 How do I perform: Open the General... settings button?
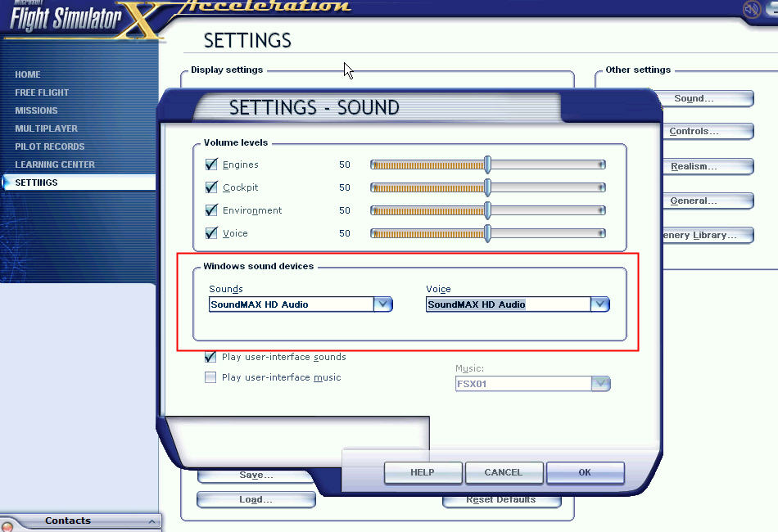tap(708, 201)
